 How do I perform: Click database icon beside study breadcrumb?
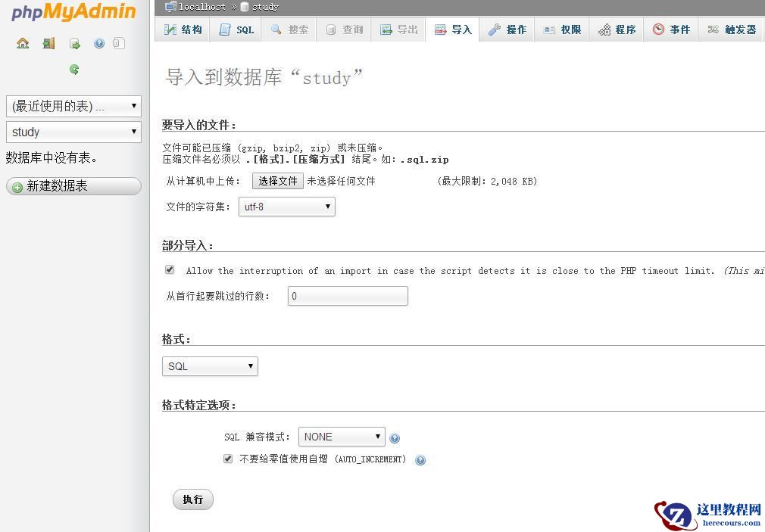pos(245,7)
